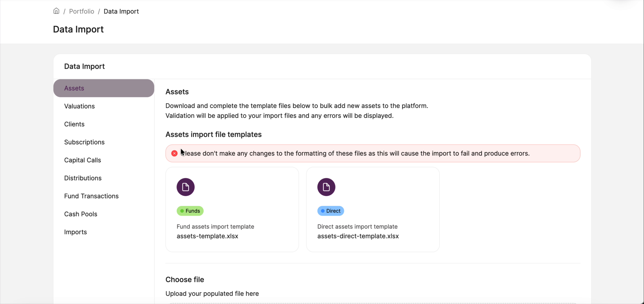Click the 'Download and complete the template' description

[297, 111]
